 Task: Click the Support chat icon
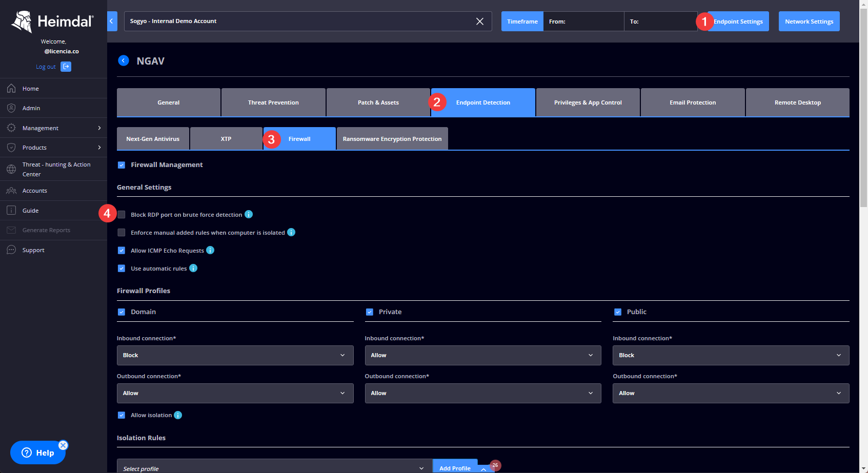click(x=11, y=250)
